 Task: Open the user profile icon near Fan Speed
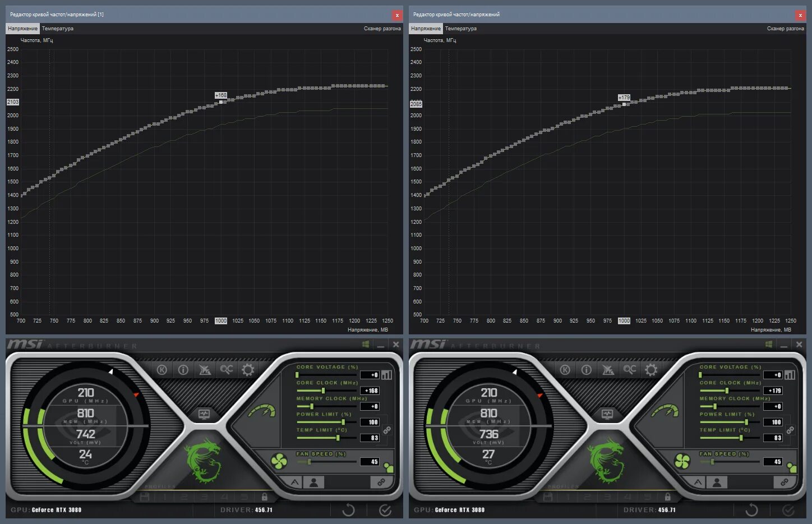coord(314,482)
